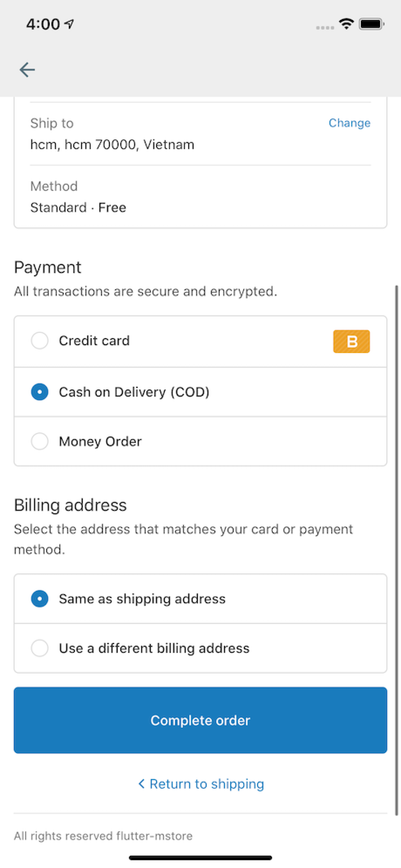Choose the Money Order radio option
This screenshot has width=401, height=868.
coord(40,441)
